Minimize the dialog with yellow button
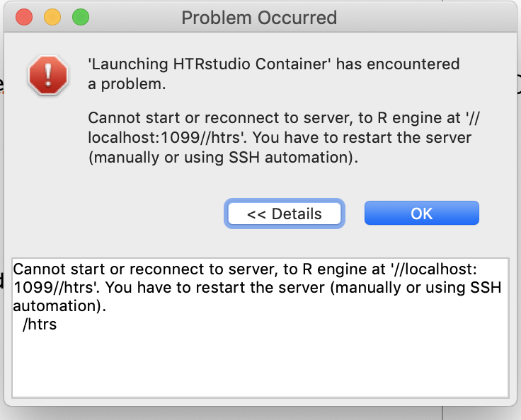Image resolution: width=521 pixels, height=420 pixels. click(x=52, y=17)
